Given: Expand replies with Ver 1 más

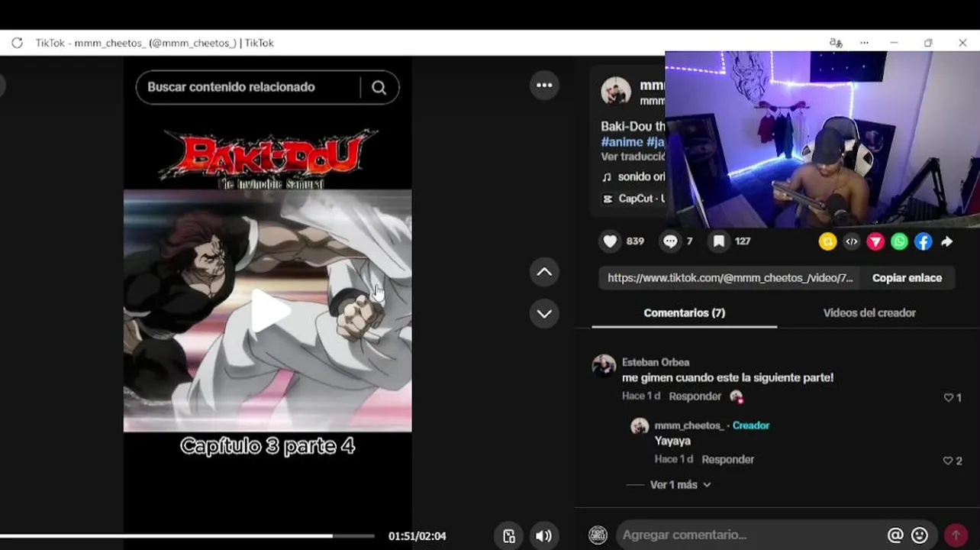Looking at the screenshot, I should 680,484.
